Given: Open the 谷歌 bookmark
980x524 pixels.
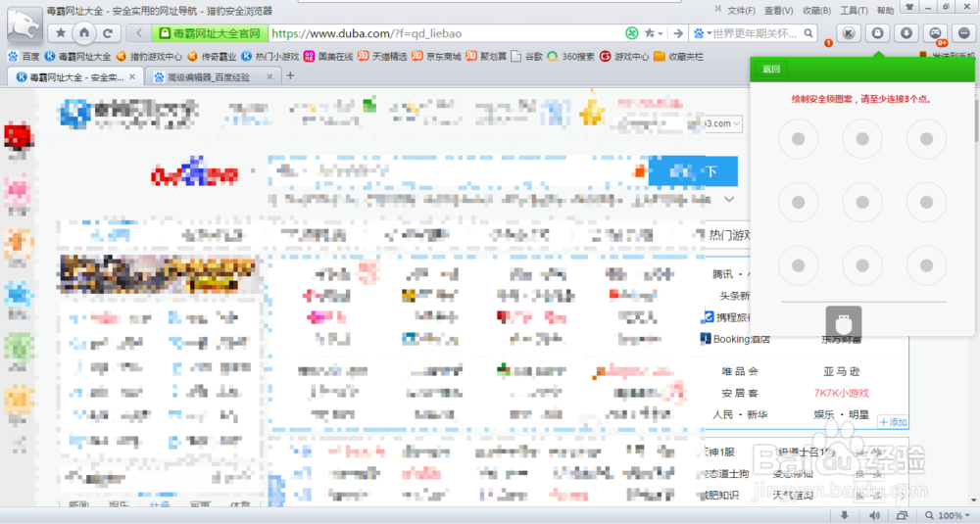Looking at the screenshot, I should pos(527,56).
